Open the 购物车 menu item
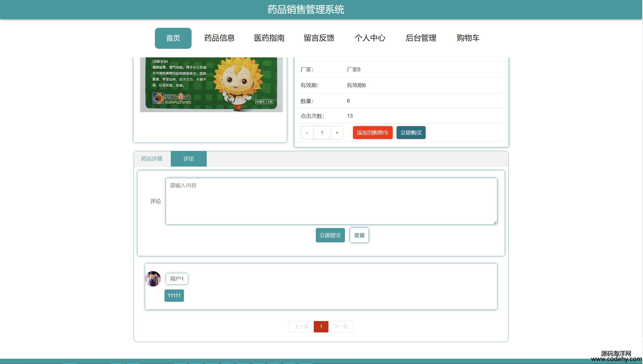The width and height of the screenshot is (643, 364). point(468,38)
